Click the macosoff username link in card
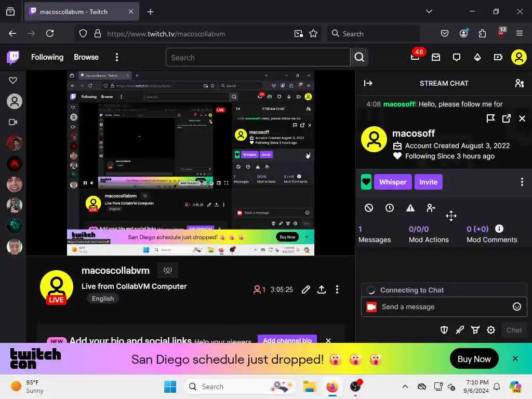The height and width of the screenshot is (399, 532). coord(413,134)
